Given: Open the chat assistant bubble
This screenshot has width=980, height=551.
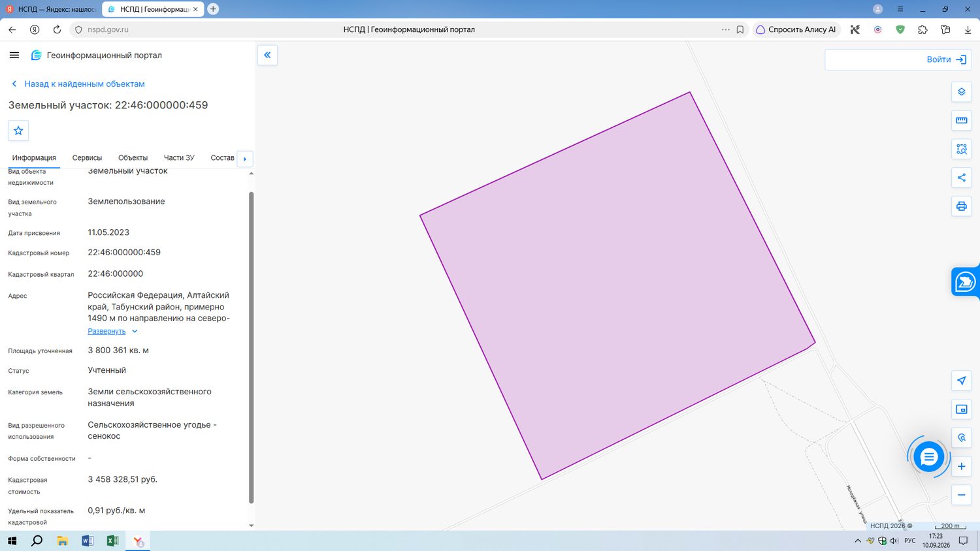Looking at the screenshot, I should [x=928, y=457].
